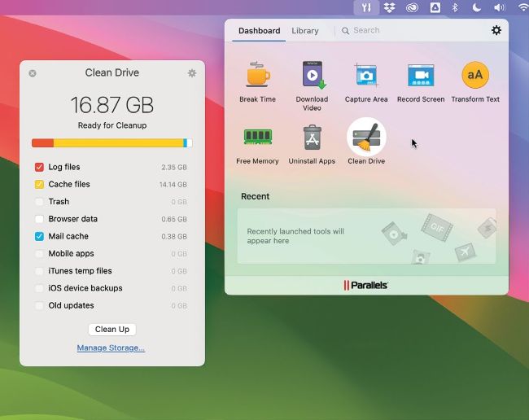Click the 0.65 GB browser data value
The image size is (529, 420).
174,219
